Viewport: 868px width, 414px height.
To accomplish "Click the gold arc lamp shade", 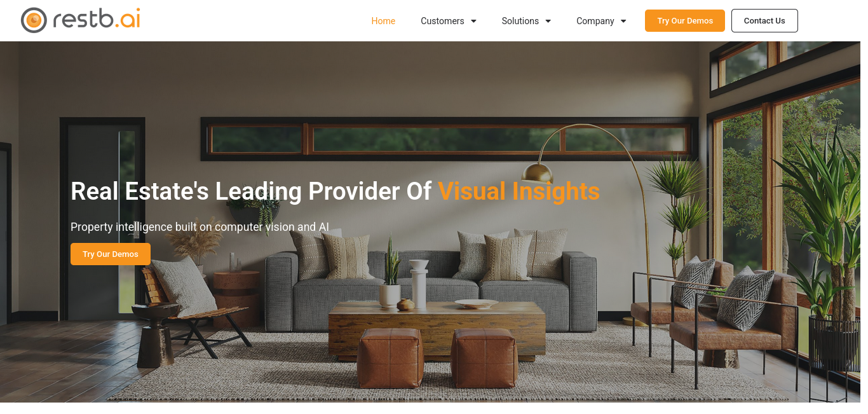I will 538,172.
